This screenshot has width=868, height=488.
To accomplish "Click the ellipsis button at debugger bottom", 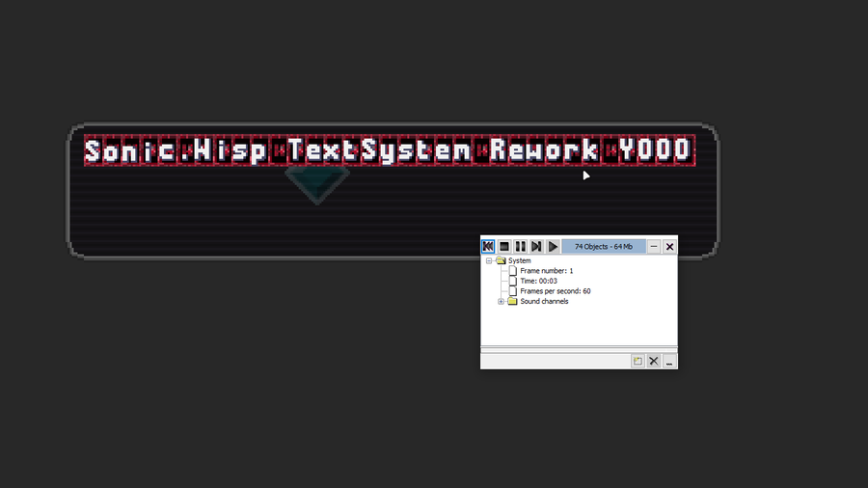I will [x=669, y=362].
